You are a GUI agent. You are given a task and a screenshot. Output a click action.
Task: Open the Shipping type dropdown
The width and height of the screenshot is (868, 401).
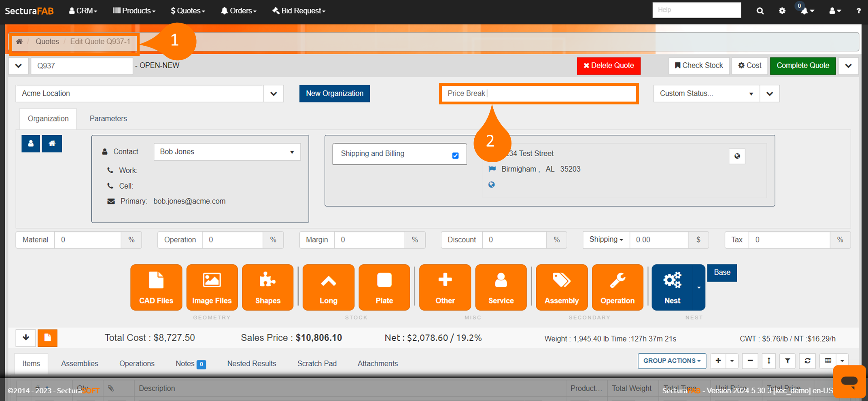coord(606,240)
